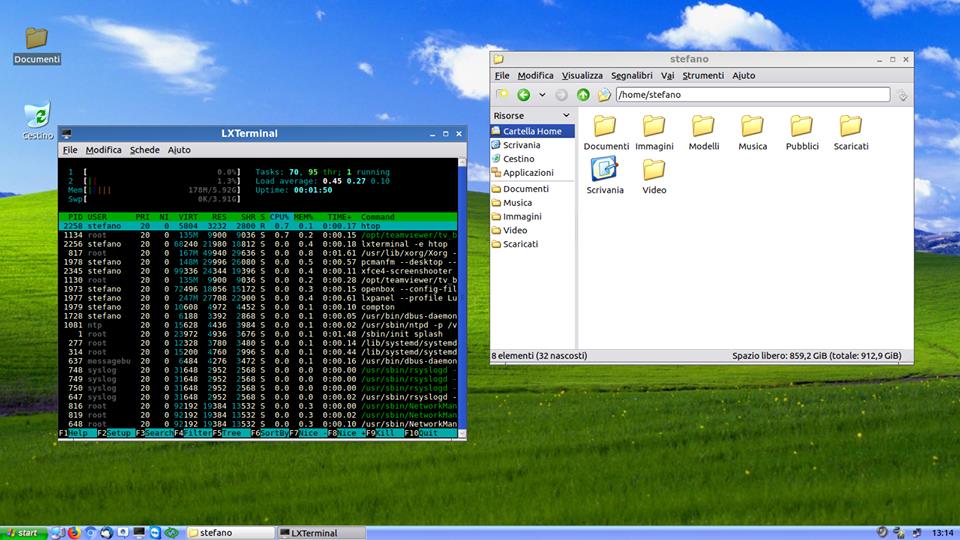The height and width of the screenshot is (540, 960).
Task: Select the pcmanfm --desktop process row
Action: pyautogui.click(x=259, y=262)
